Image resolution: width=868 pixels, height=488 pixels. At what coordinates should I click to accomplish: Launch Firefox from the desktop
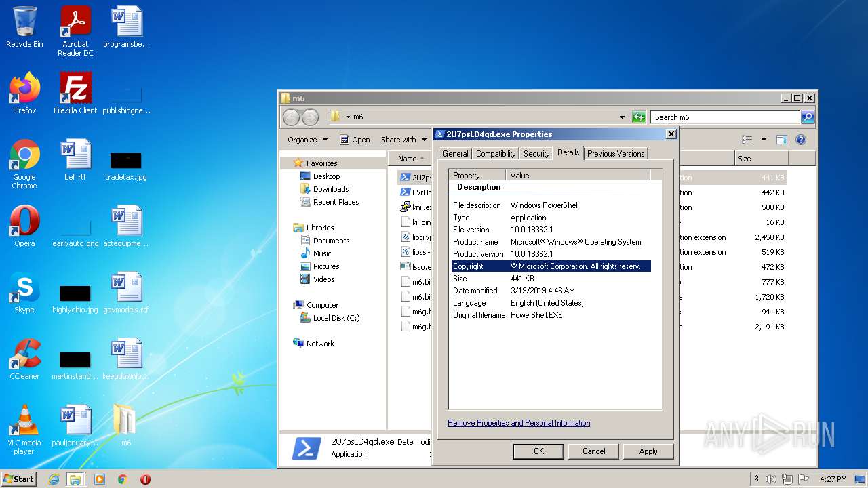tap(24, 94)
